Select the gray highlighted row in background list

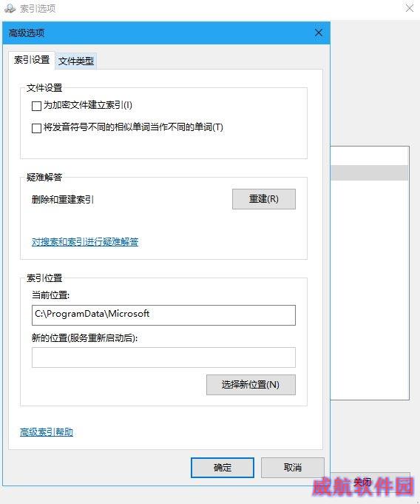(x=369, y=172)
